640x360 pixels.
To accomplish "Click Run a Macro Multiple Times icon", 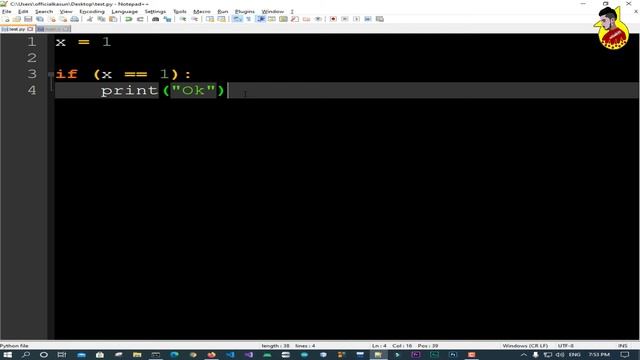I will coord(368,19).
